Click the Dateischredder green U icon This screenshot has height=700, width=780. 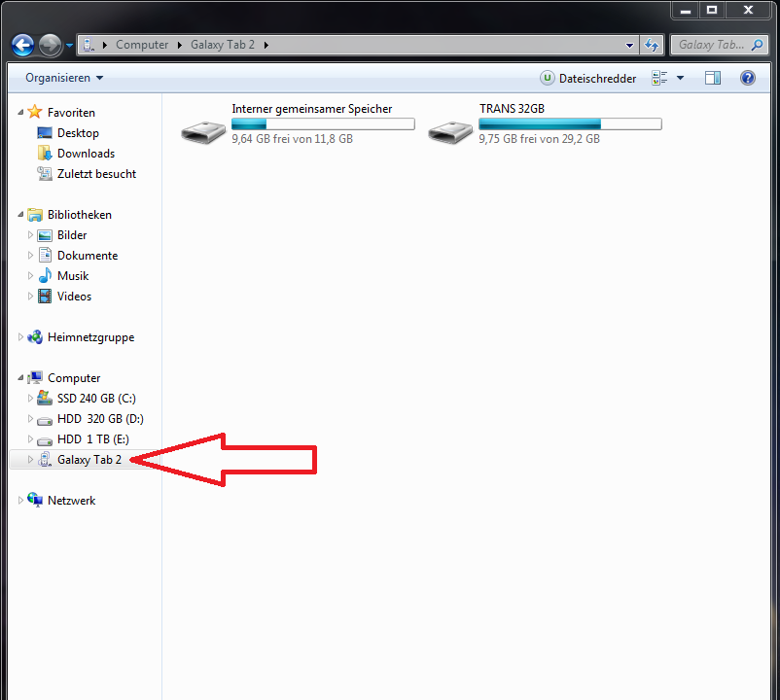click(x=548, y=78)
